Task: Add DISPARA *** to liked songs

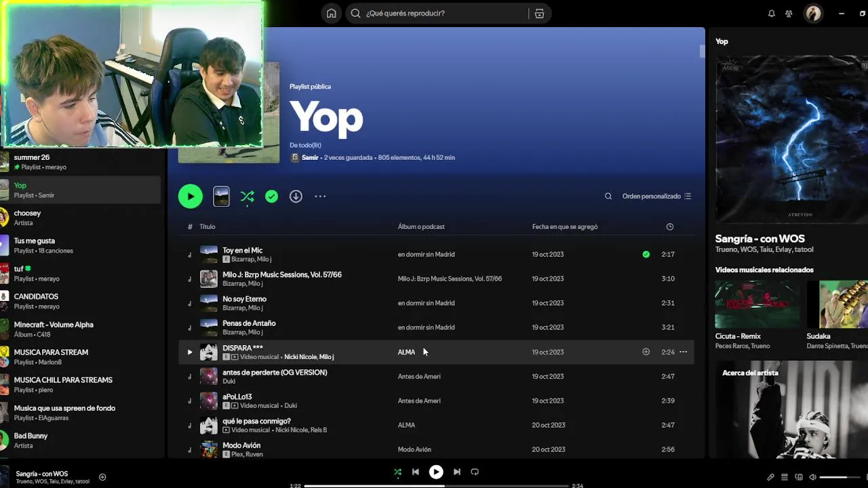Action: pos(646,352)
